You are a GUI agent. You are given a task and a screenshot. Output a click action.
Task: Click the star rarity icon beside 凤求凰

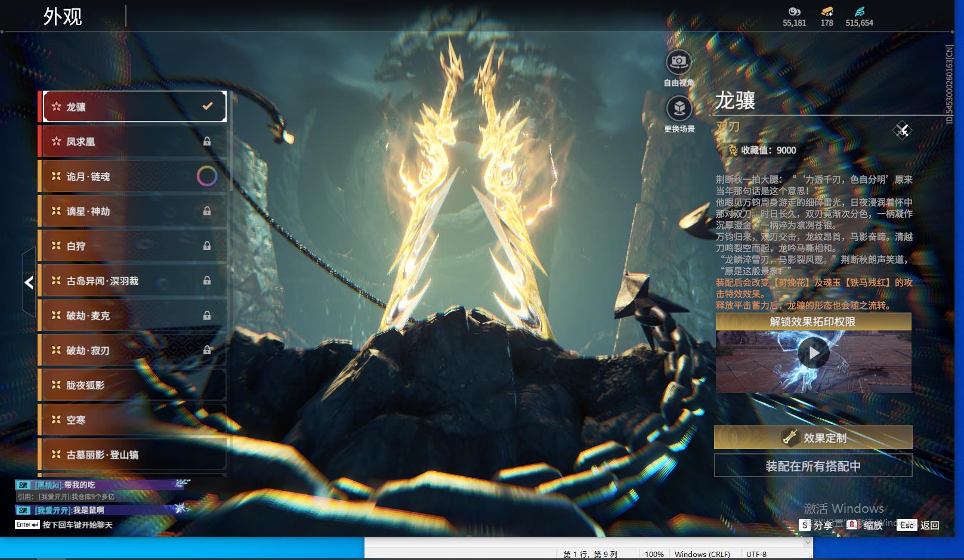[56, 141]
